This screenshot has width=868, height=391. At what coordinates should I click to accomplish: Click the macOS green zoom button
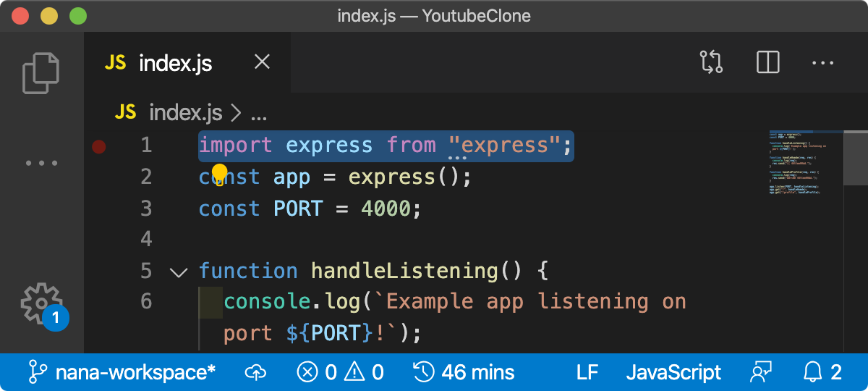pos(77,15)
